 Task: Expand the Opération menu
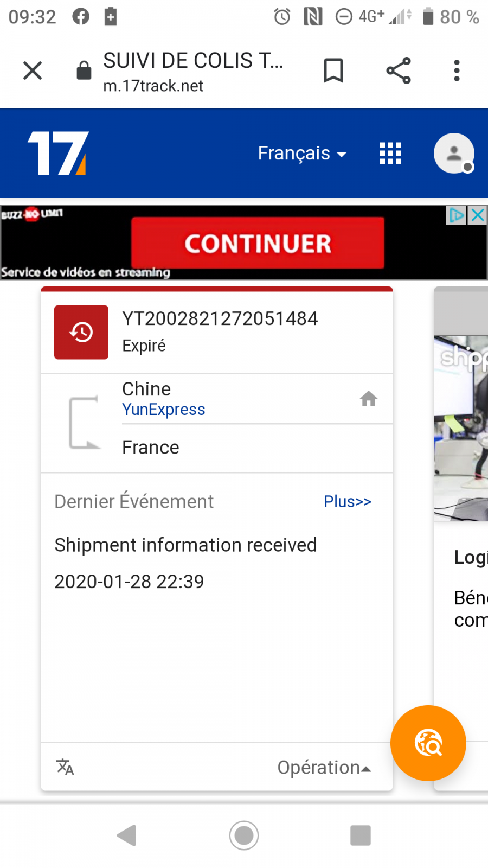(324, 768)
